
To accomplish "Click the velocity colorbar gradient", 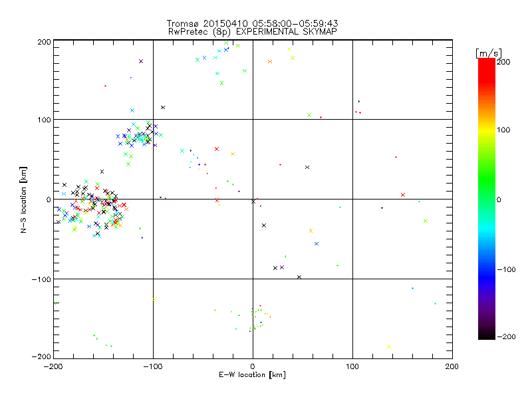I will (x=487, y=199).
